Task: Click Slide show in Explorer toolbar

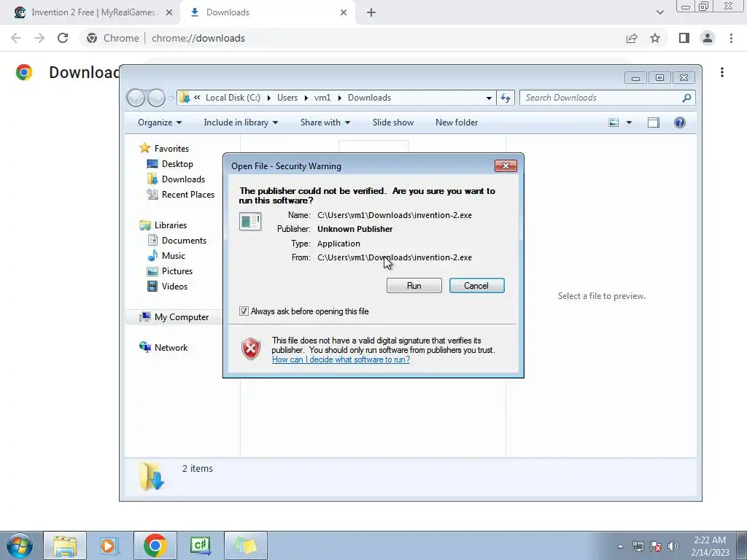Action: click(x=393, y=122)
